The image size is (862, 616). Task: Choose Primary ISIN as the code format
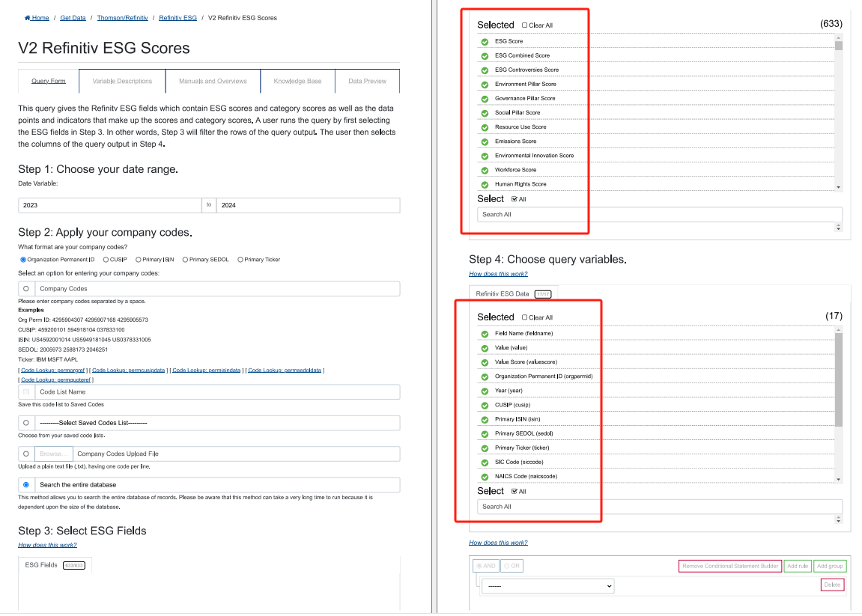(139, 260)
